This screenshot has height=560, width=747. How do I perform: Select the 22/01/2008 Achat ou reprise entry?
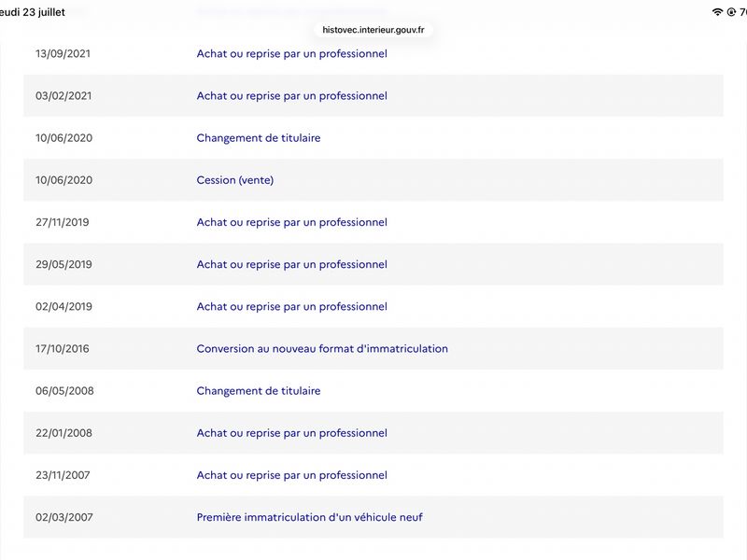coord(291,433)
